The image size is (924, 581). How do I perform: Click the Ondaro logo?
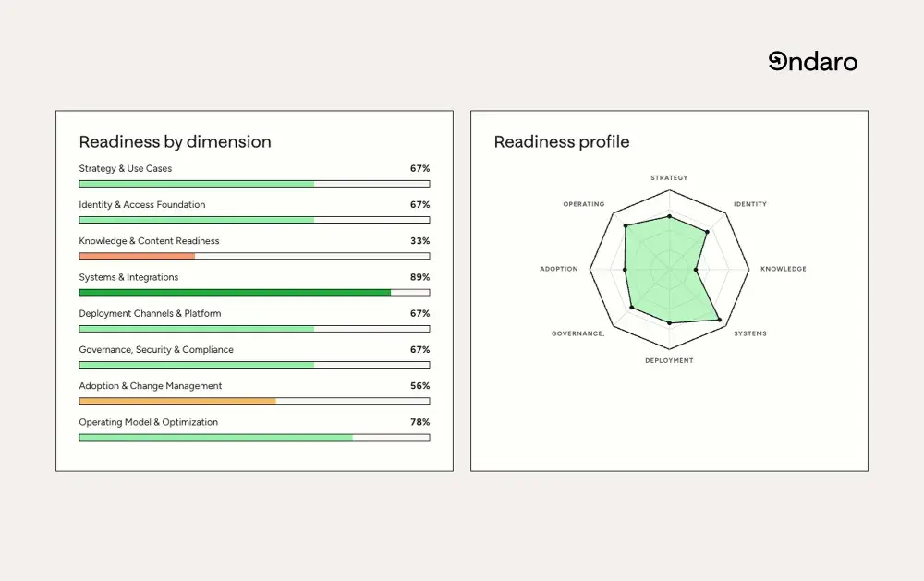(x=812, y=61)
